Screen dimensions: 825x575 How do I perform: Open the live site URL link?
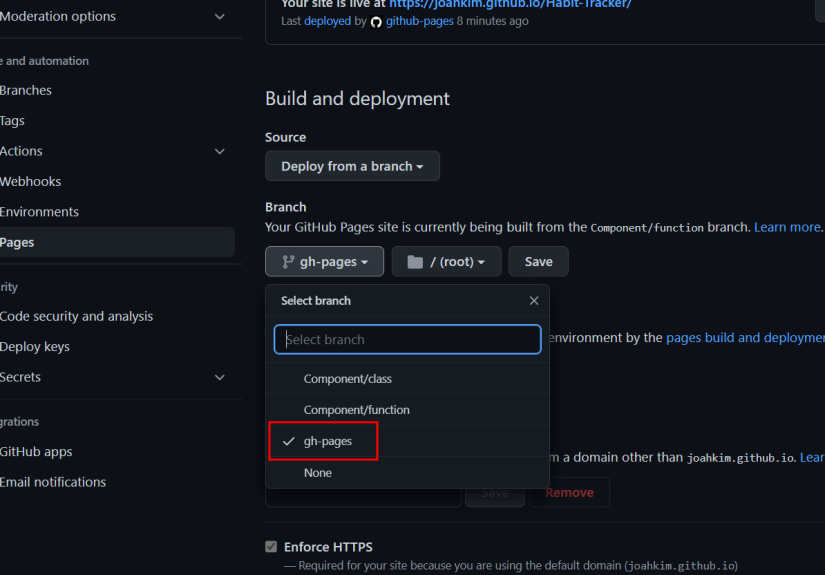point(510,4)
